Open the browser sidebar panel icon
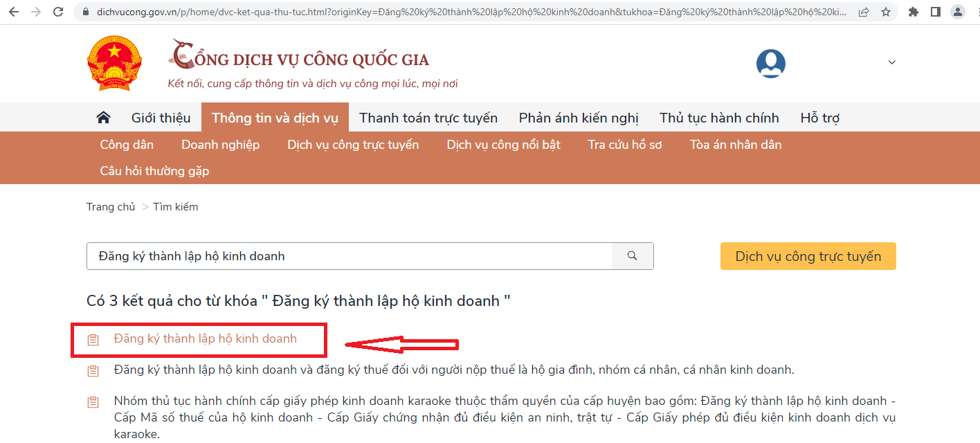The image size is (980, 443). point(936,11)
